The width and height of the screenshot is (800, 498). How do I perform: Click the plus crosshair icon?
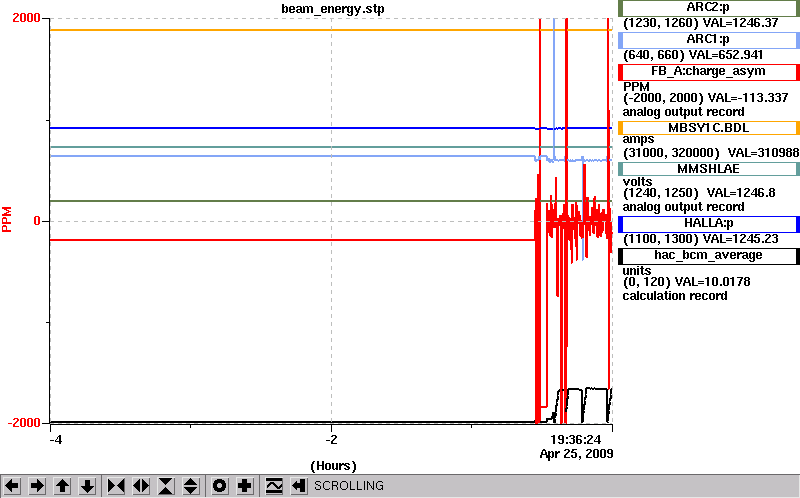tap(245, 486)
